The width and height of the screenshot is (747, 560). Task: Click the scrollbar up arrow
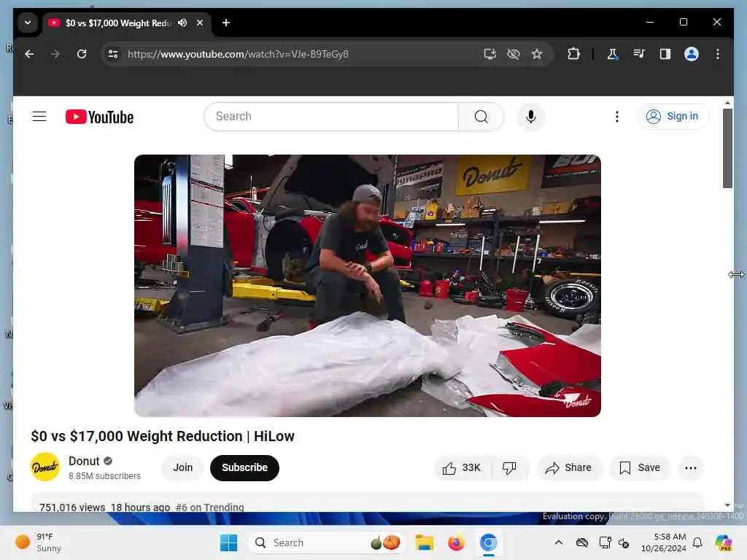[727, 103]
